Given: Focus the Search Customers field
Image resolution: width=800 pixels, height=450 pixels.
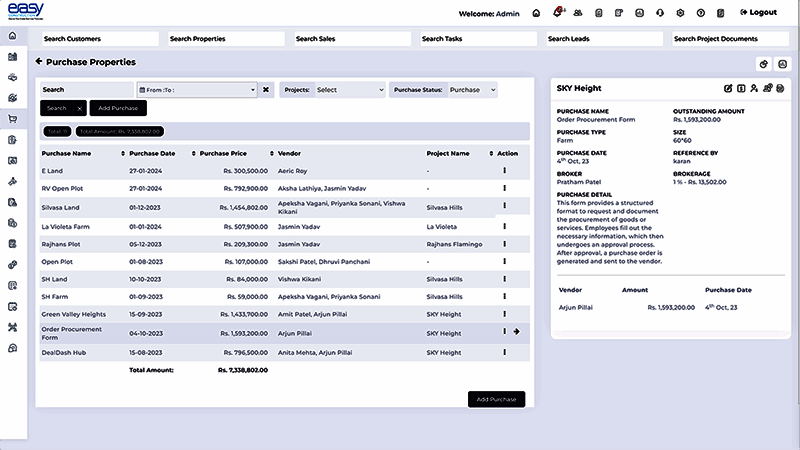Looking at the screenshot, I should pyautogui.click(x=100, y=39).
